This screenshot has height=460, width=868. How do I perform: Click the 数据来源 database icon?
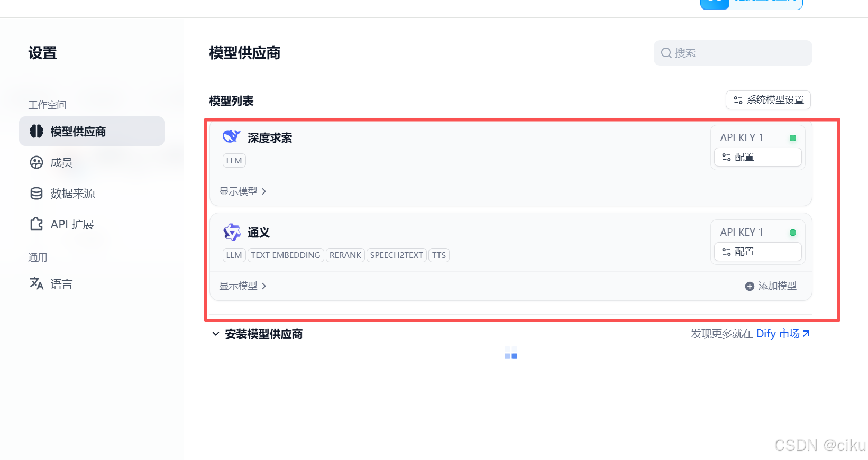(36, 193)
